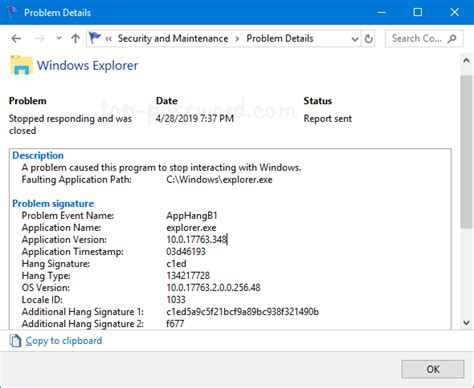Image resolution: width=474 pixels, height=388 pixels.
Task: Click the Problem Event Name label
Action: 68,216
